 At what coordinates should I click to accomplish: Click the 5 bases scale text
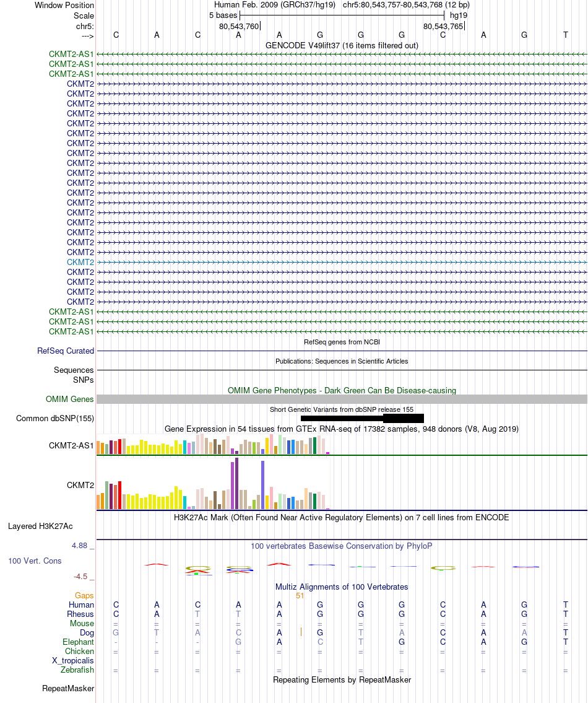coord(223,15)
